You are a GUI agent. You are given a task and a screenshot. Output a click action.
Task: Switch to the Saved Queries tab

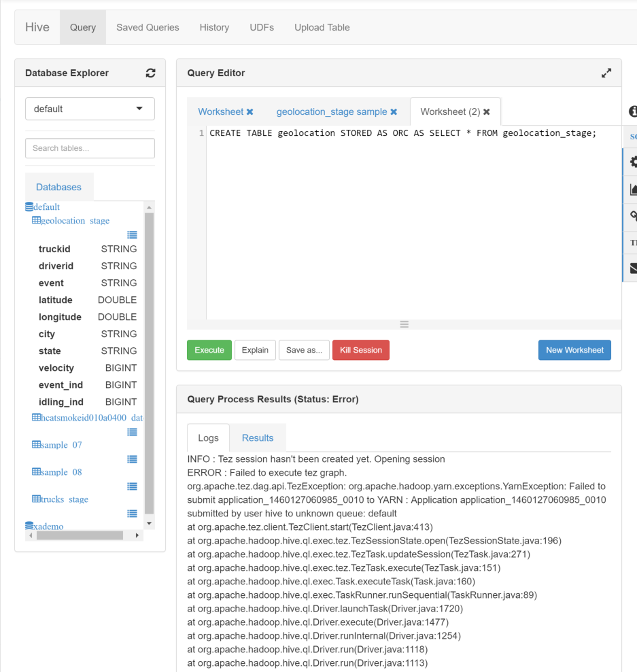148,27
